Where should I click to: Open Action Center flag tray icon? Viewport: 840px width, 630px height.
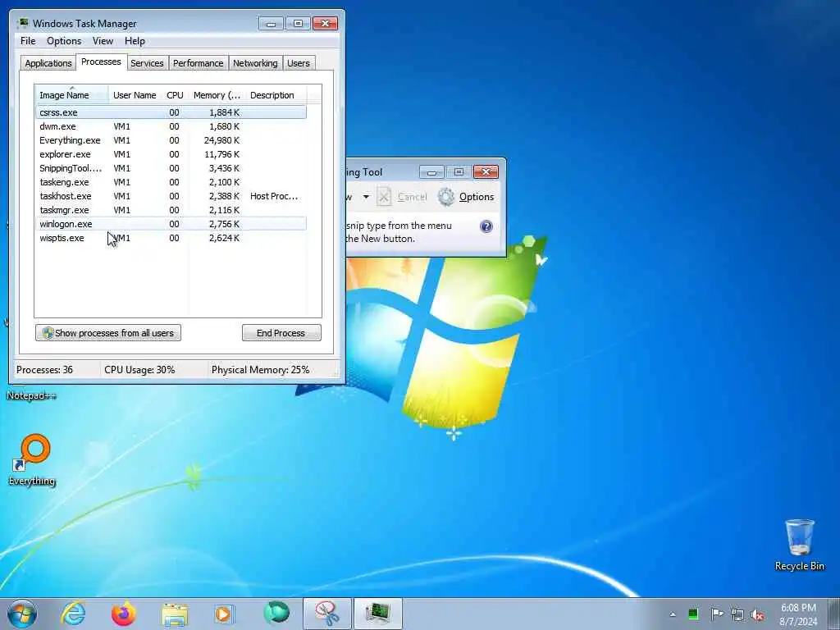(716, 614)
